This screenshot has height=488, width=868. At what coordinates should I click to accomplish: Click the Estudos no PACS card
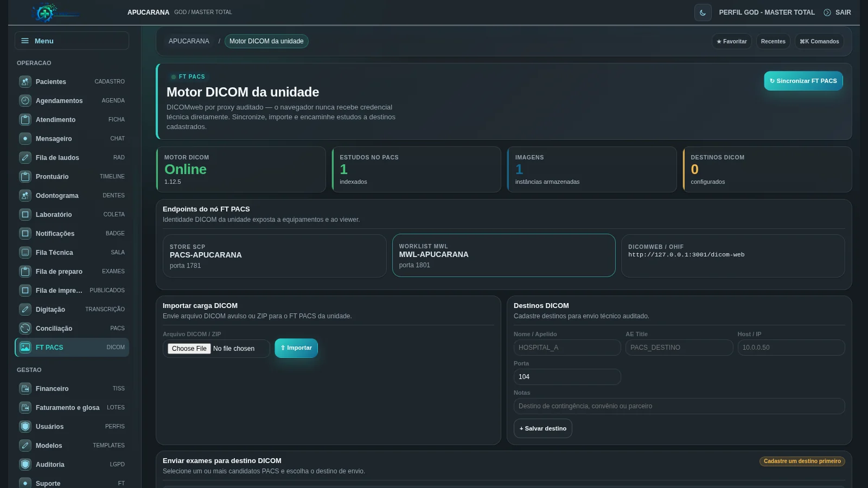click(x=416, y=169)
